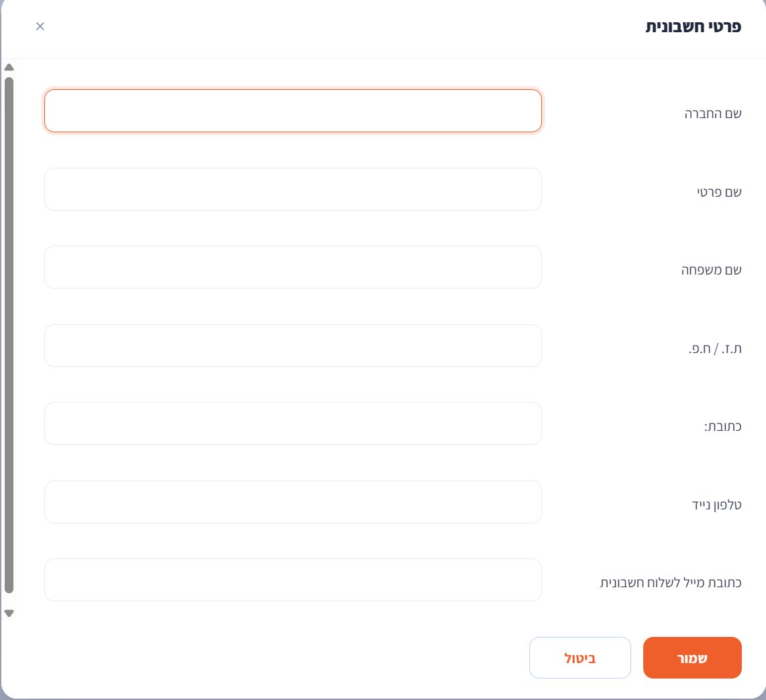Focus the ת.ז. / ח.פ. input field
Screen dimensions: 766x700
pyautogui.click(x=293, y=346)
